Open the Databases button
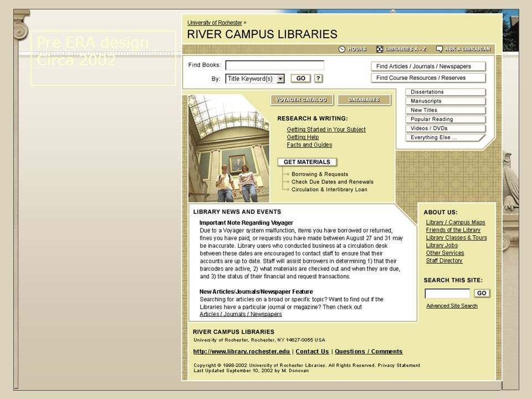This screenshot has height=399, width=532. (x=364, y=100)
